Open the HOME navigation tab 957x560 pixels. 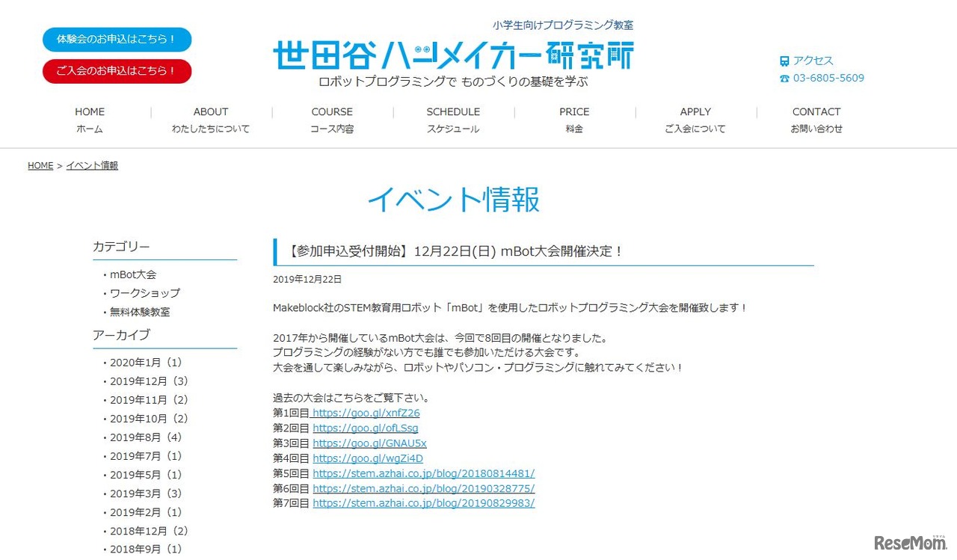point(90,120)
